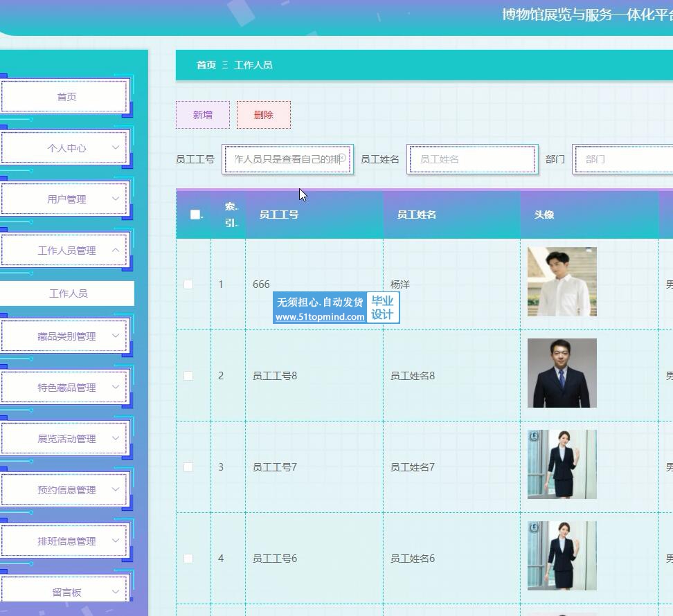The width and height of the screenshot is (673, 616).
Task: Open avatar photo of 员工姓名6
Action: pos(562,556)
